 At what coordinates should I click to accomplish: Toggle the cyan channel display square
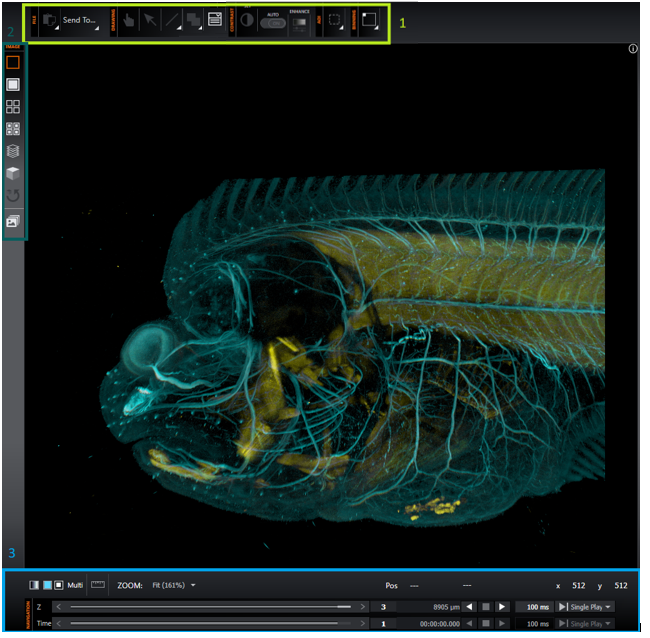coord(47,585)
